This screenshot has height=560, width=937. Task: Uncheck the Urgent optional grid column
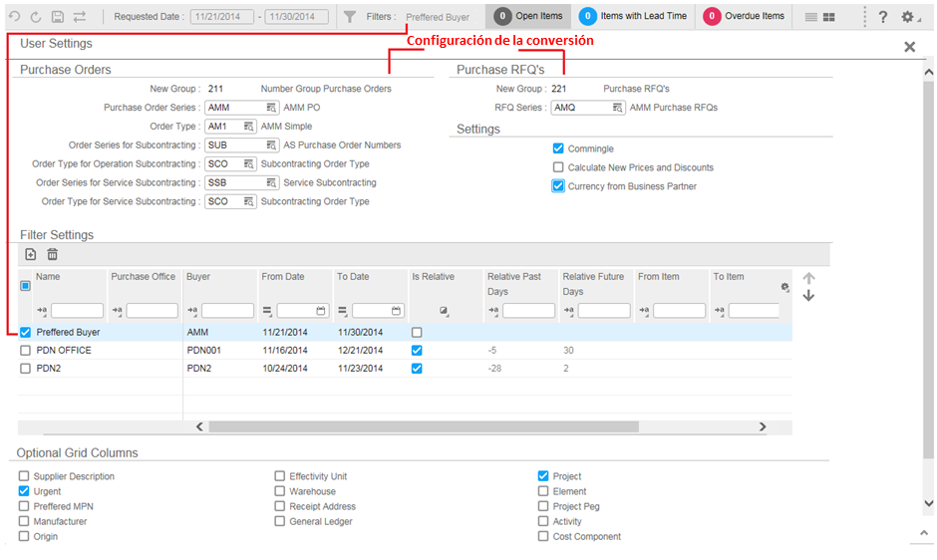click(24, 491)
